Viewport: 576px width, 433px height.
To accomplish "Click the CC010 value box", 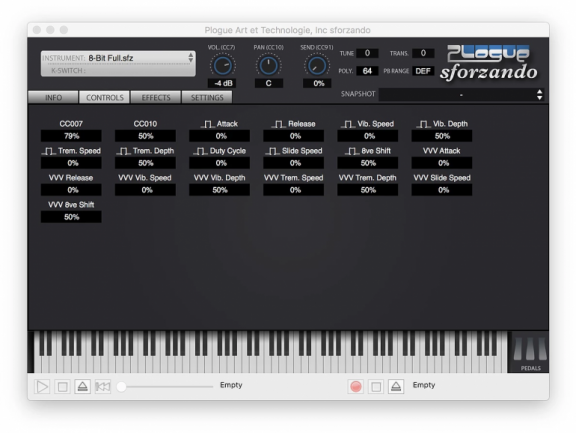I will [145, 136].
